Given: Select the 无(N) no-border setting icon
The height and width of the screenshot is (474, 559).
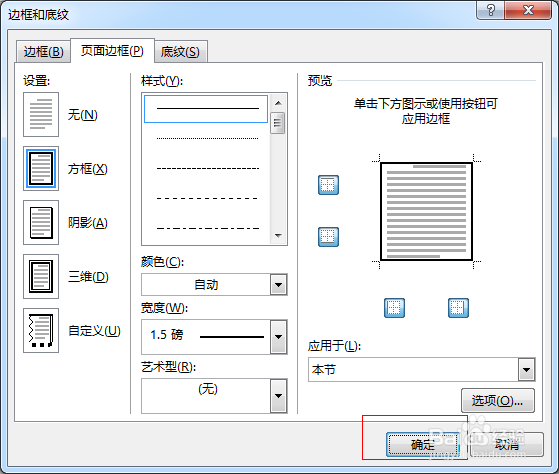Looking at the screenshot, I should [x=41, y=114].
